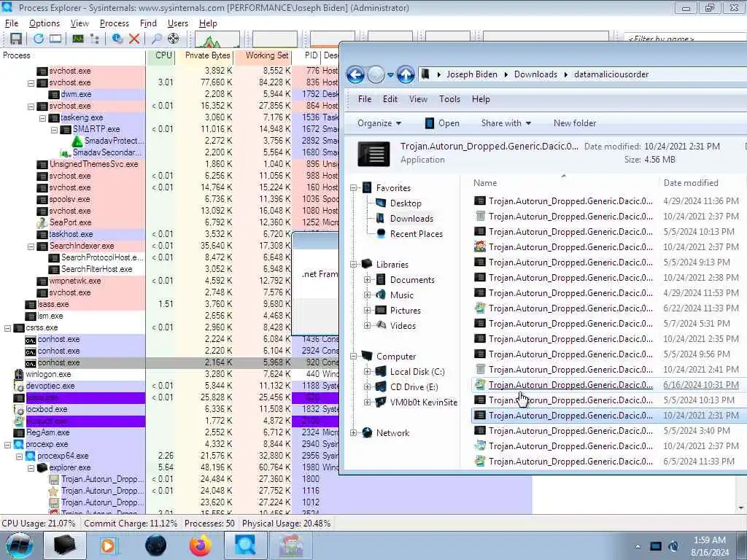The image size is (747, 560).
Task: Click the Downloads breadcrumb in address bar
Action: 535,74
